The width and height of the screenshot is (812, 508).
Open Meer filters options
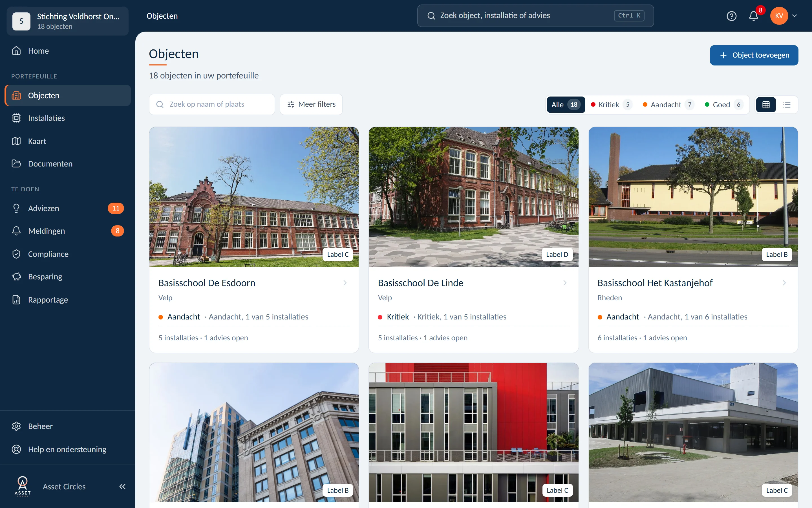point(311,104)
